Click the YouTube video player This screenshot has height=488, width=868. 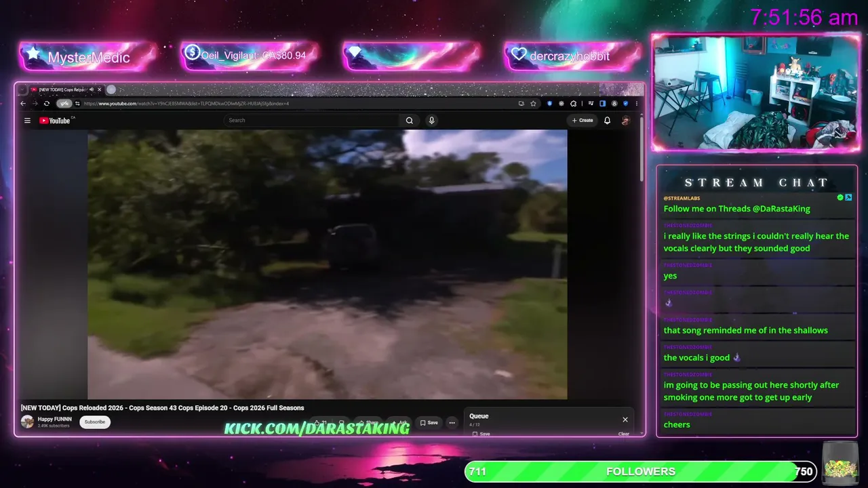point(328,264)
